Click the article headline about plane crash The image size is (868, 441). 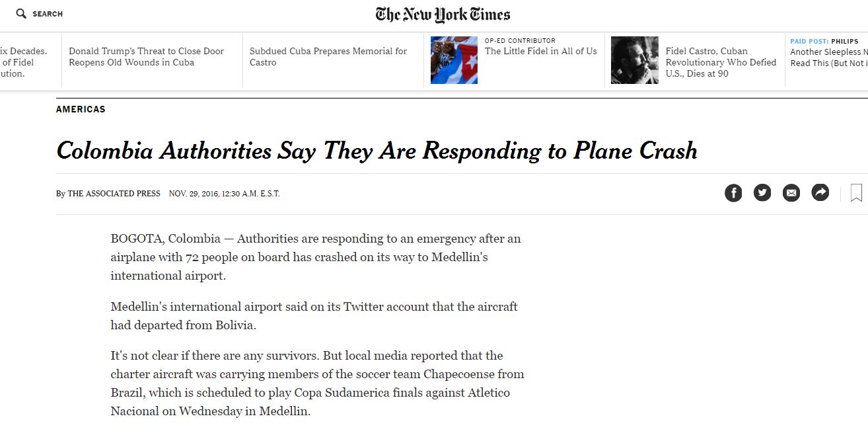(x=377, y=151)
